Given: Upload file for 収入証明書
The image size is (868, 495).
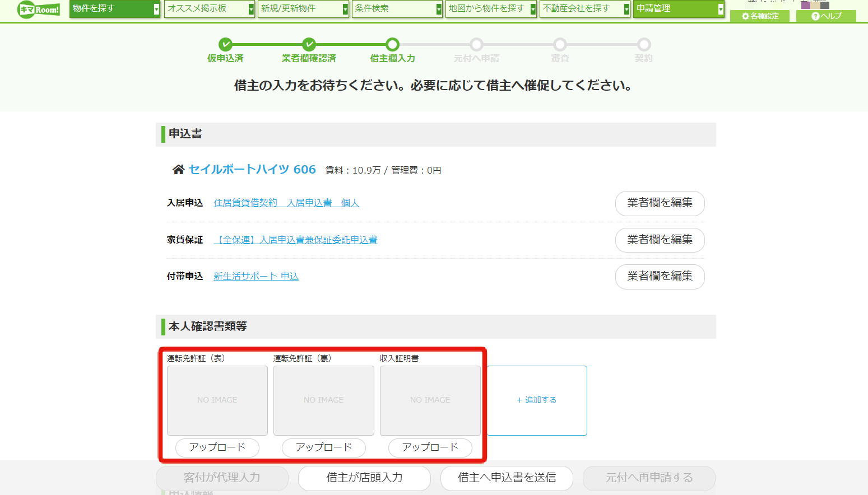Looking at the screenshot, I should point(430,447).
